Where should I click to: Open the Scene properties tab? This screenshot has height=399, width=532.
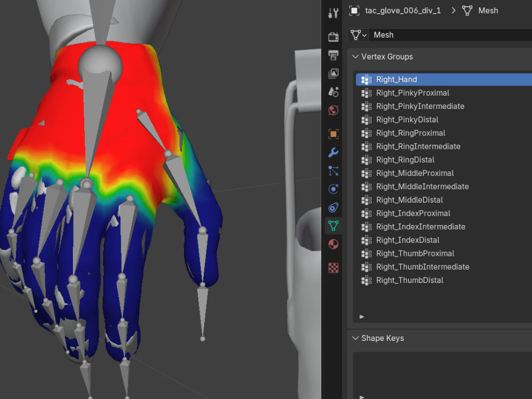333,92
